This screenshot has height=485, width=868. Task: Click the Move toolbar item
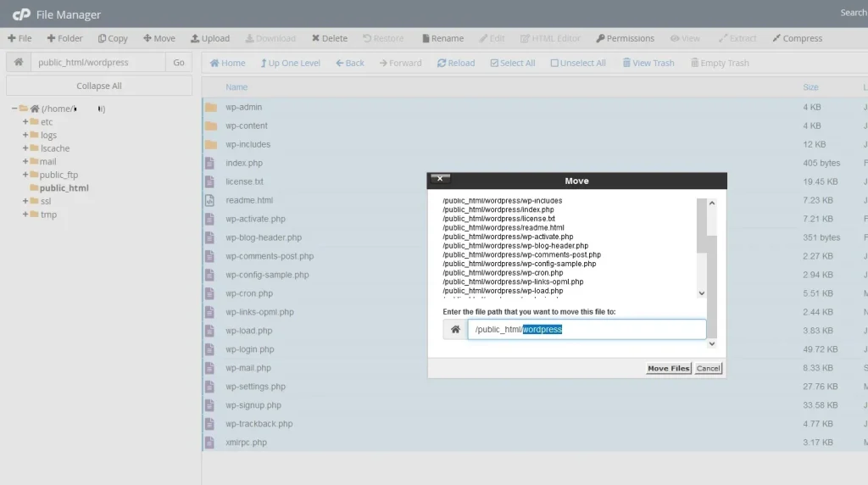pyautogui.click(x=159, y=38)
